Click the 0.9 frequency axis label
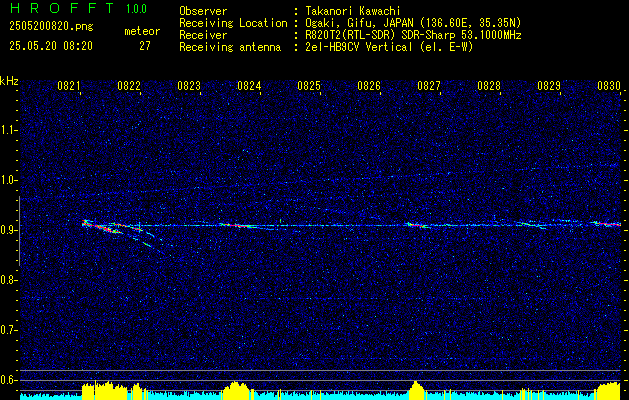 point(8,230)
